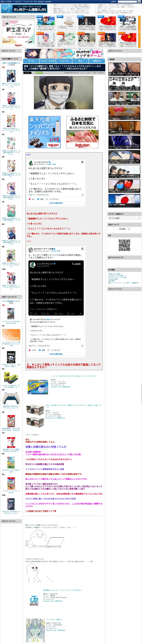Click the QR code image
Viewport: 142px width, 644px height.
pos(124,245)
